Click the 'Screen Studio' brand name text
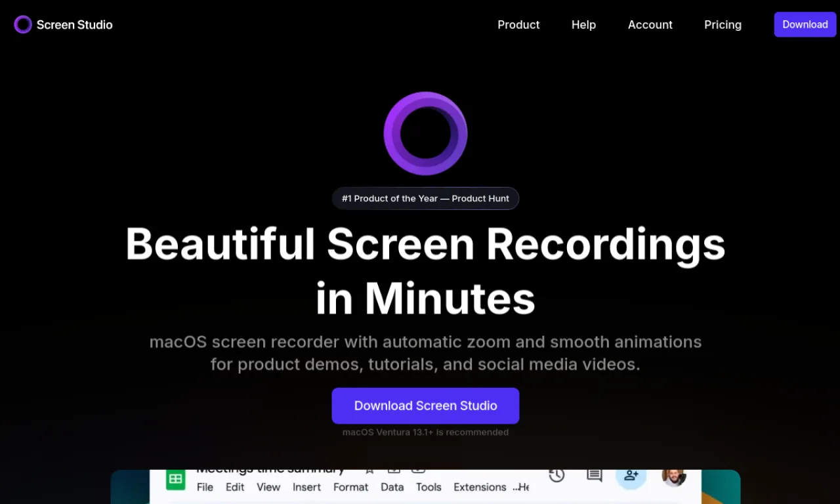 point(74,24)
